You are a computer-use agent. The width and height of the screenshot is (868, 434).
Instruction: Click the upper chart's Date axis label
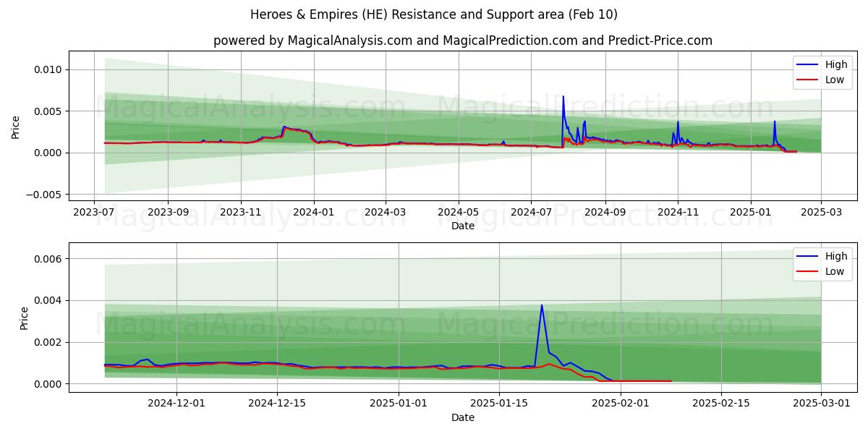[463, 226]
